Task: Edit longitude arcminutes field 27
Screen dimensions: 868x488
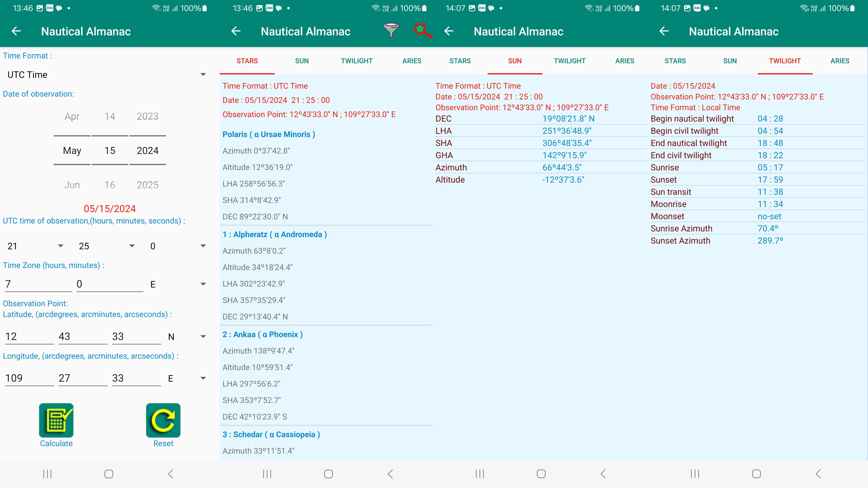Action: 83,378
